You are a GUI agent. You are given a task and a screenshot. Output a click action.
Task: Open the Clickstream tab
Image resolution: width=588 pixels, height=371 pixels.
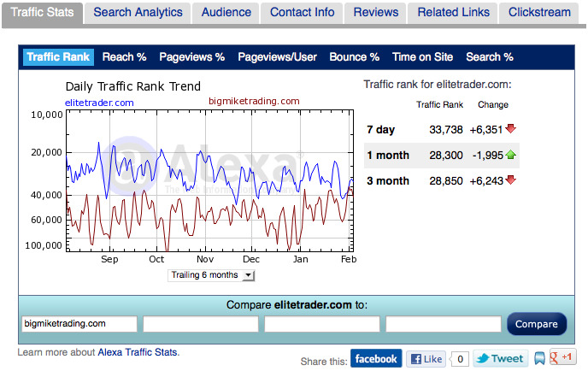pos(539,13)
